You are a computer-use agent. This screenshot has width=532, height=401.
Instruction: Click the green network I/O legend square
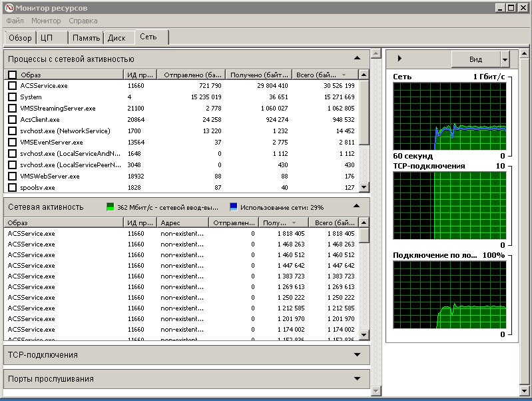click(111, 207)
